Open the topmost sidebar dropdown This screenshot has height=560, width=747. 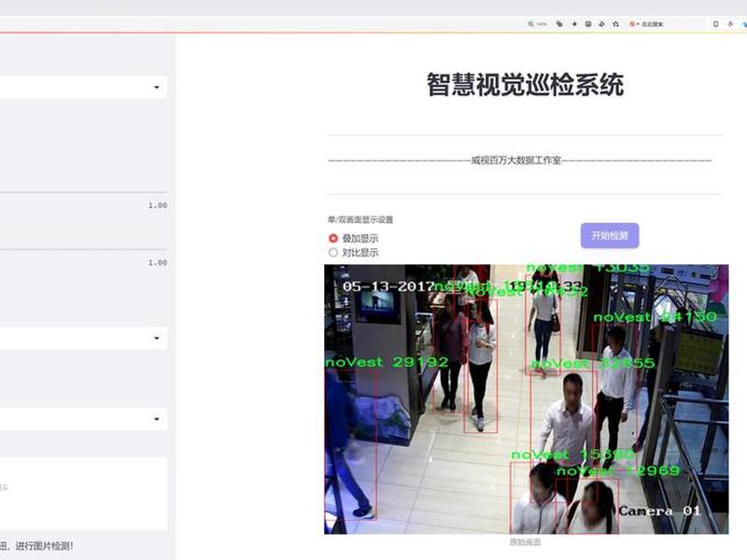(83, 87)
